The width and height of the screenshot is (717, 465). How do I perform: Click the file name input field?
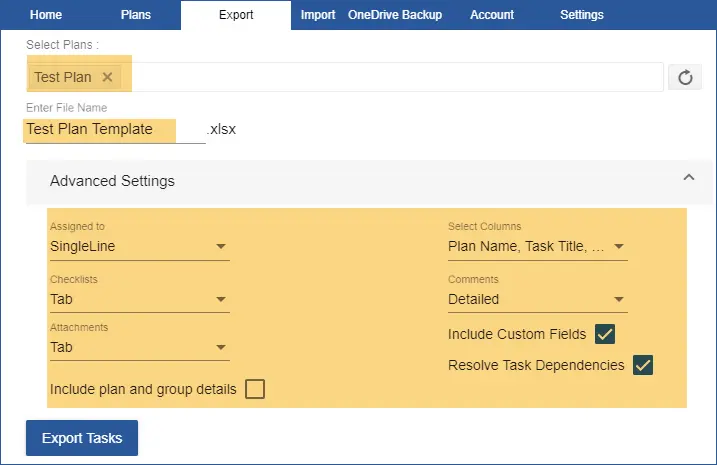(x=113, y=129)
